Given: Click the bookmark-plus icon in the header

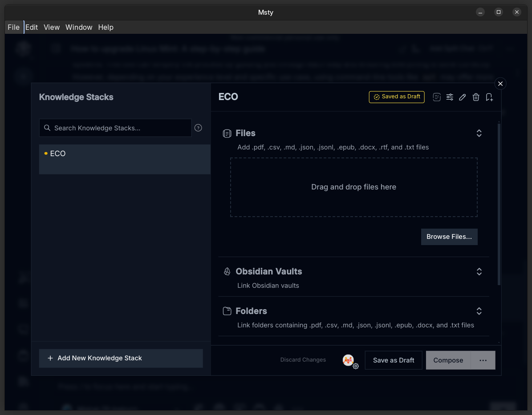Looking at the screenshot, I should pyautogui.click(x=489, y=97).
